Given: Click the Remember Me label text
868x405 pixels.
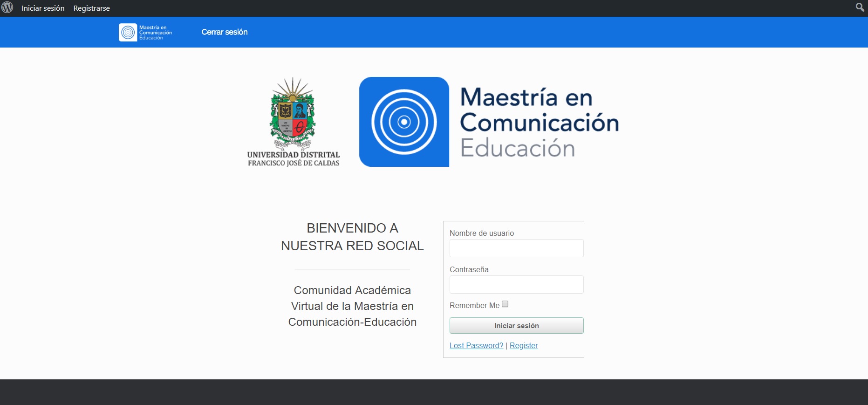Looking at the screenshot, I should coord(474,306).
